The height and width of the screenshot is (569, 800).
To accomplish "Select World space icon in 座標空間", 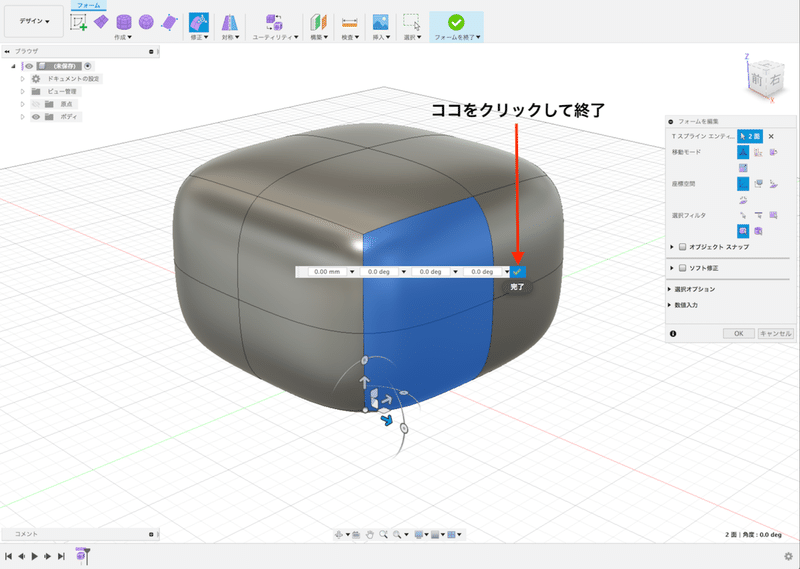I will coord(743,183).
